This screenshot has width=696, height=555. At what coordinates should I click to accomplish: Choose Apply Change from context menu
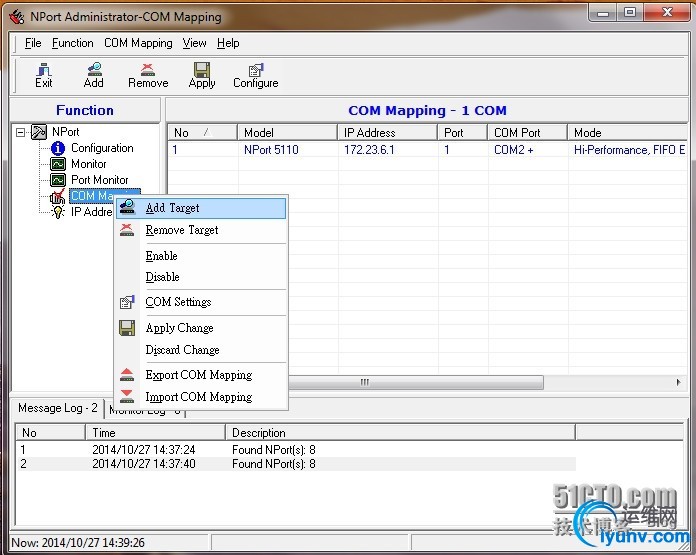pyautogui.click(x=201, y=328)
